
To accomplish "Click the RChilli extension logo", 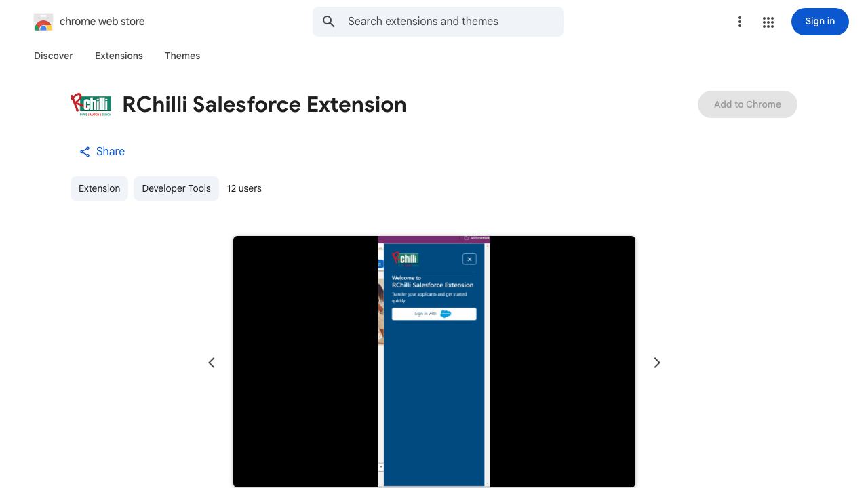I will click(91, 104).
